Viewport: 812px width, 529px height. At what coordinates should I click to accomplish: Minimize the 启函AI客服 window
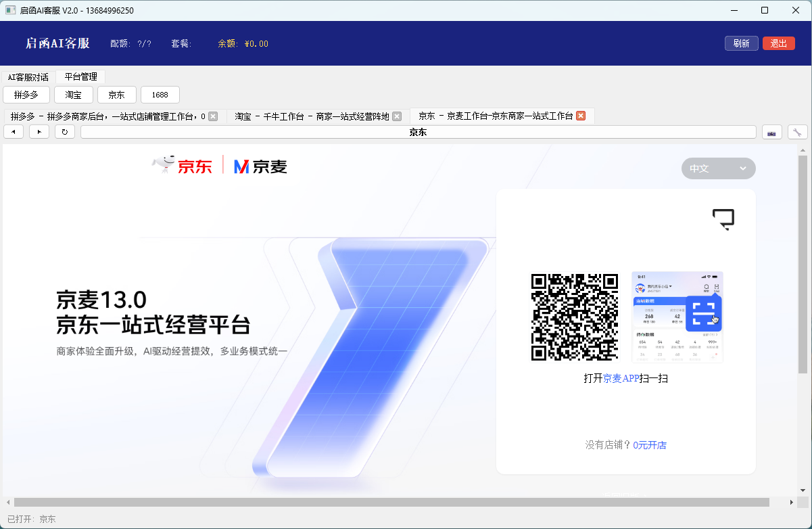tap(734, 10)
